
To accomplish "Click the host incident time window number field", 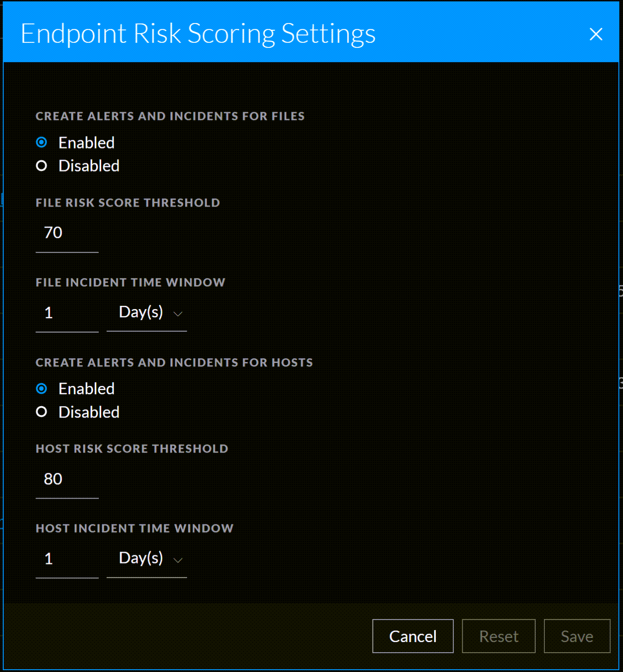I will click(x=67, y=559).
